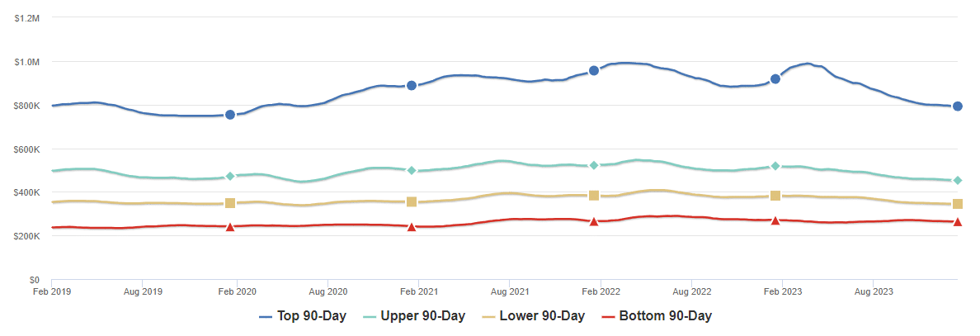
Task: Click the rightmost teal diamond on Upper line
Action: (x=958, y=180)
